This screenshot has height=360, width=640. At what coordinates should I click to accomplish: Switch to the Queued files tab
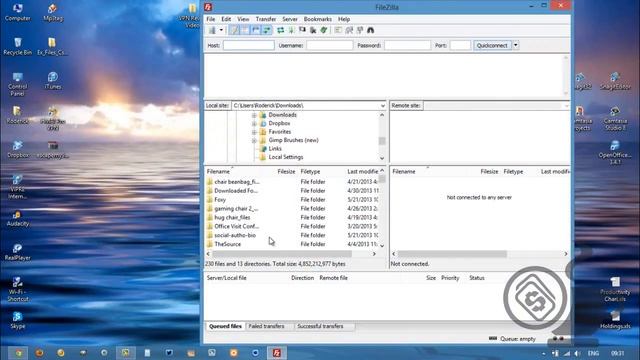pos(225,327)
